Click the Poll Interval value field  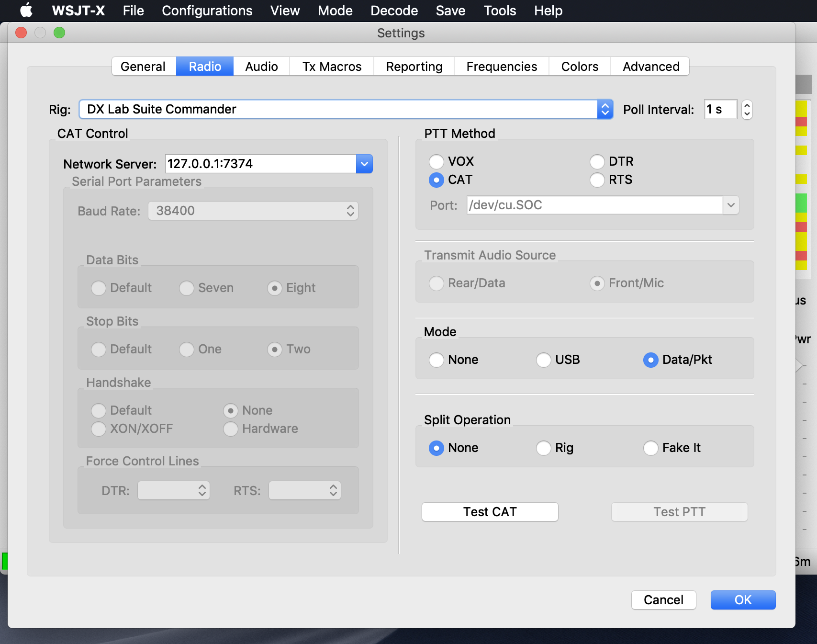tap(720, 110)
